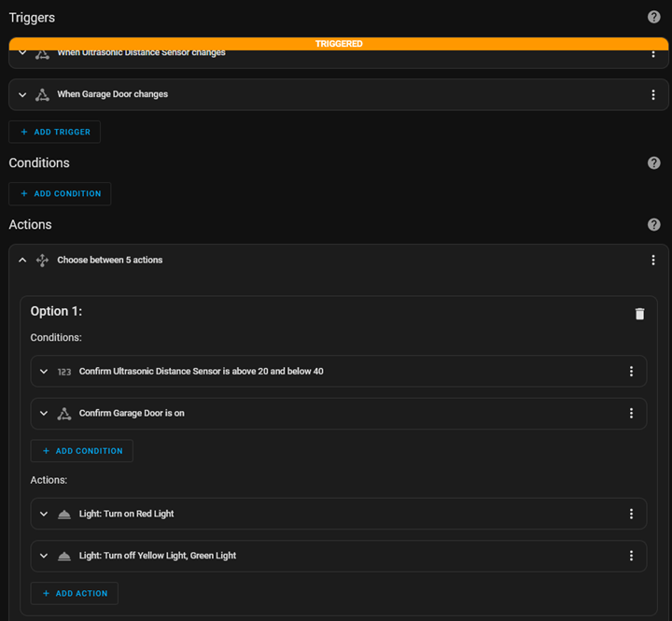The height and width of the screenshot is (621, 672).
Task: Expand the Confirm Garage Door is on condition
Action: click(44, 413)
